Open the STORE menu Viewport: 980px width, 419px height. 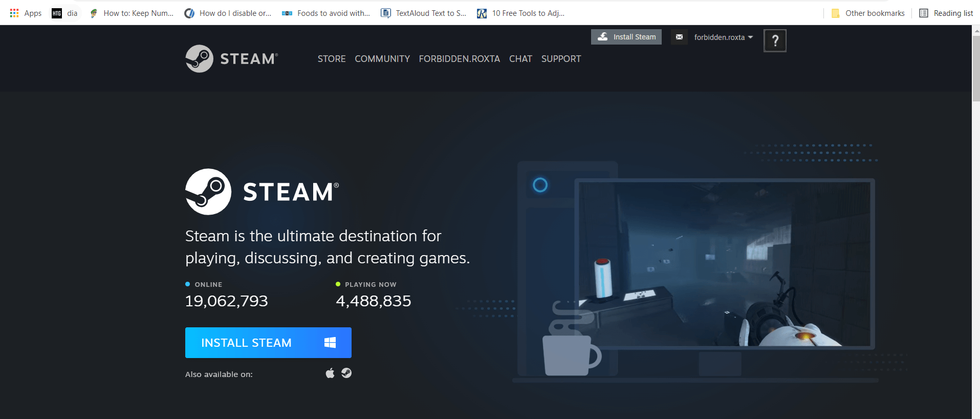click(332, 59)
